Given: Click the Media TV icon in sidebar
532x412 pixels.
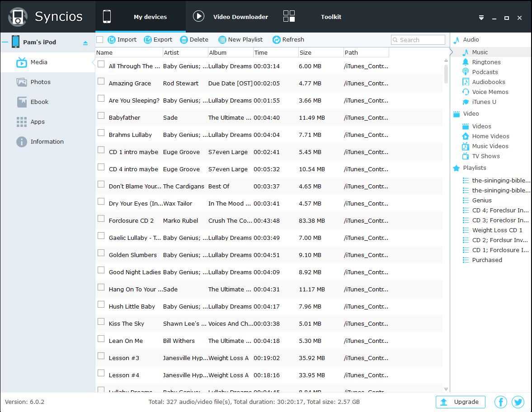Looking at the screenshot, I should 21,62.
